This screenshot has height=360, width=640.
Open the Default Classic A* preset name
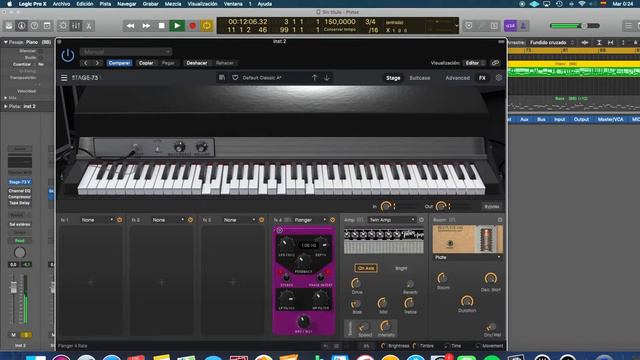click(x=262, y=78)
